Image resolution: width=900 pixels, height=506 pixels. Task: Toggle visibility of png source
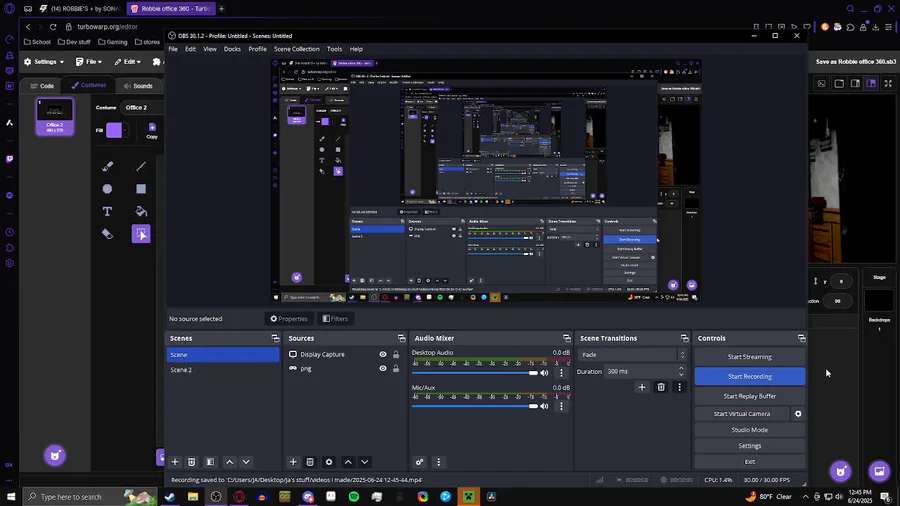383,368
